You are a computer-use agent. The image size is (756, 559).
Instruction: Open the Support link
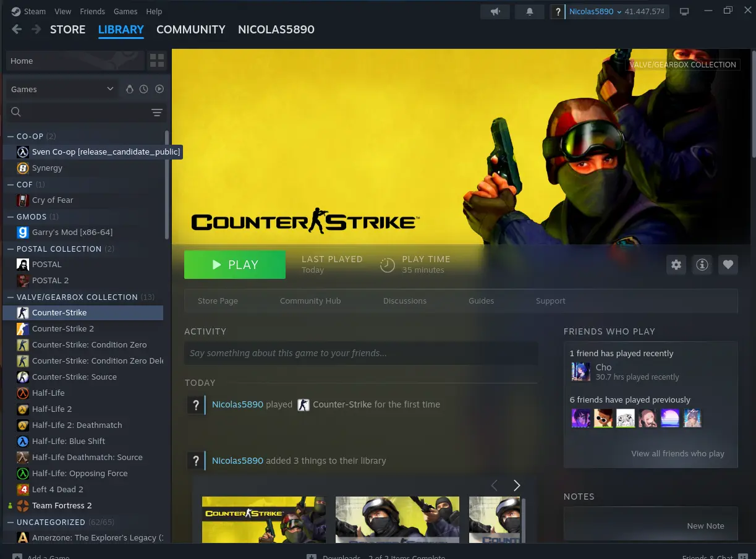[x=551, y=301]
